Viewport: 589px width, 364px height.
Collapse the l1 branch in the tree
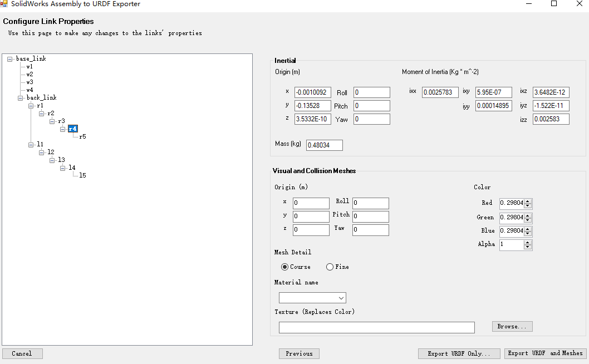pos(32,144)
